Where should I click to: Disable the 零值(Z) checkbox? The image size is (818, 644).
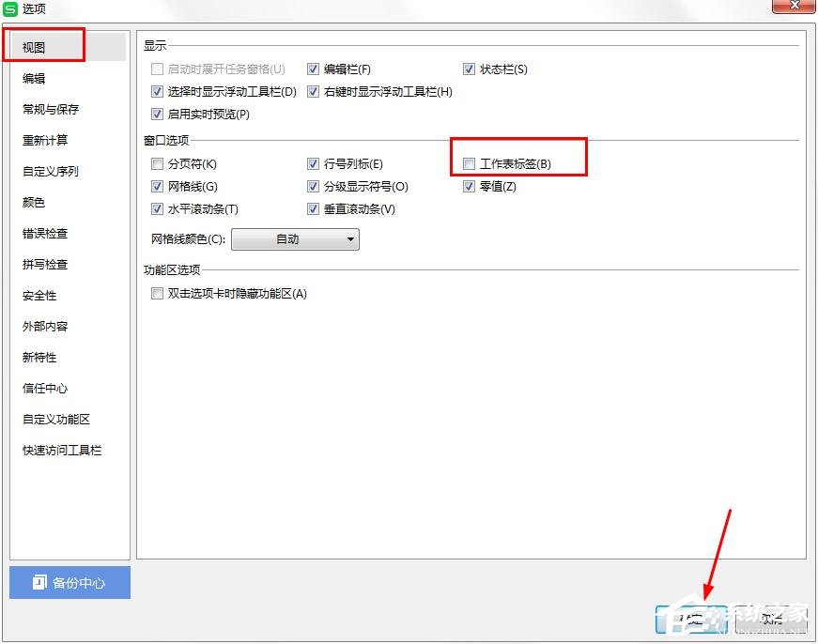click(469, 186)
